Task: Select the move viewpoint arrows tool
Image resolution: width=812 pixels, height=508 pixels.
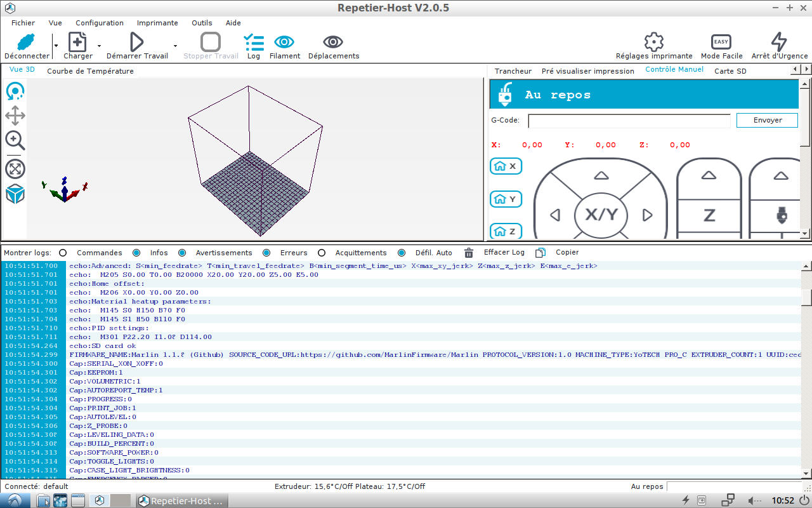Action: click(x=15, y=116)
